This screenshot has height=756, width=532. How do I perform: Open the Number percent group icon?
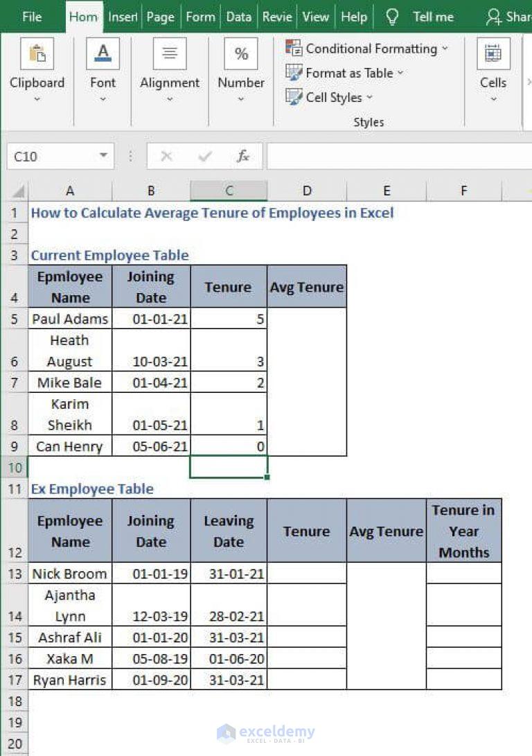241,53
